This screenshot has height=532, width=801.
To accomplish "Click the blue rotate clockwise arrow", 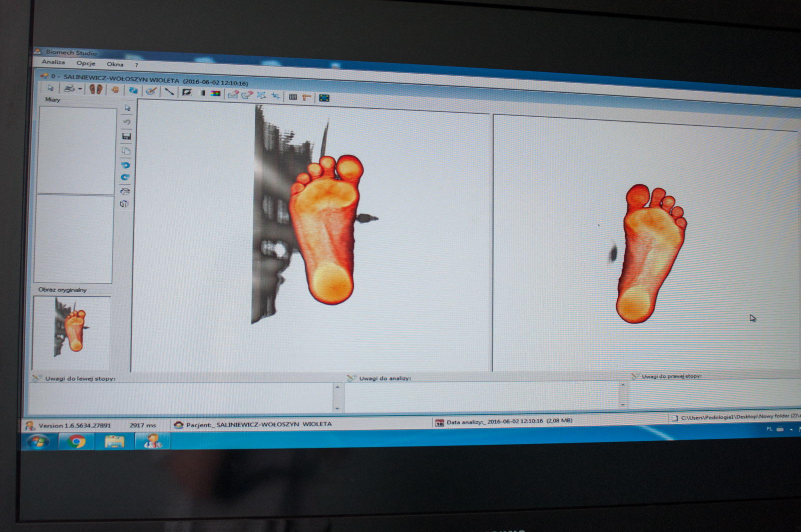I will [125, 177].
